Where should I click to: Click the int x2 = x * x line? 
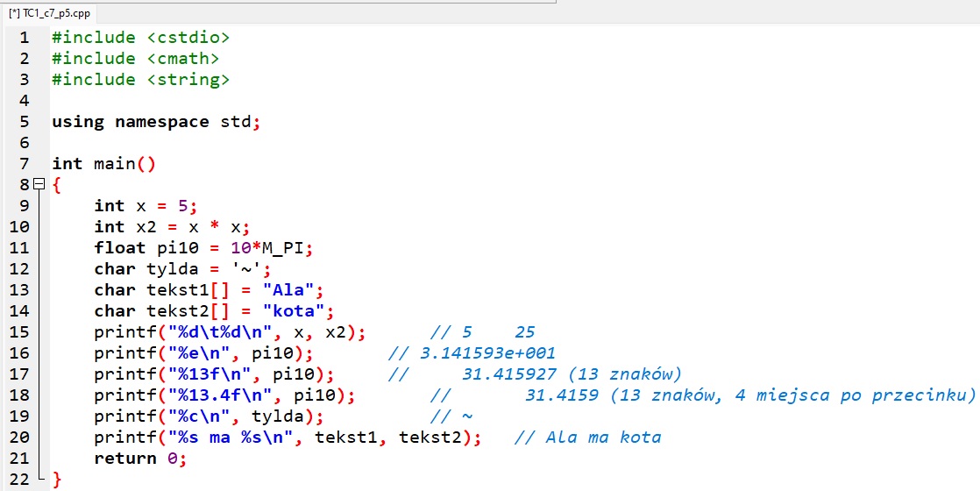pos(173,226)
